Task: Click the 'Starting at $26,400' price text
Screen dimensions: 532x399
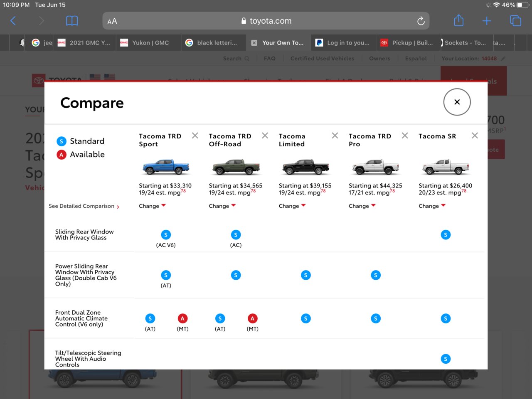Action: 445,186
